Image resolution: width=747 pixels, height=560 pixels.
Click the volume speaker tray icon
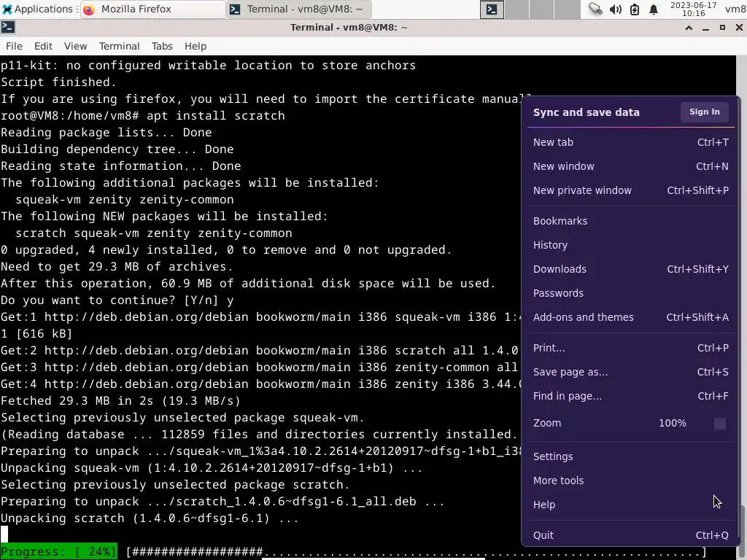point(615,9)
